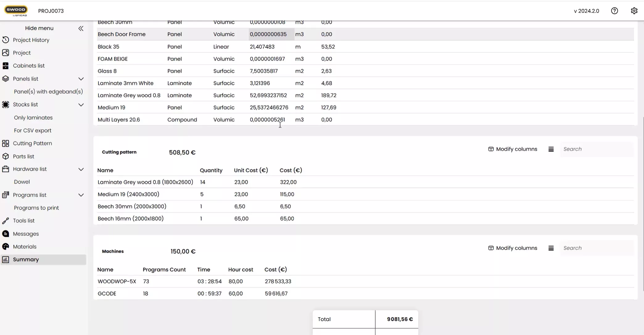Click the Project History clock icon

click(6, 40)
